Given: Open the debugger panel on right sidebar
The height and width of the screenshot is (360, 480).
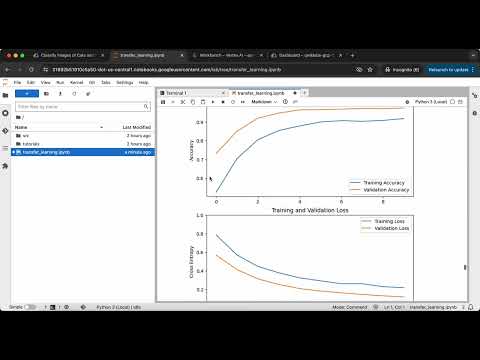Looking at the screenshot, I should coord(475,113).
